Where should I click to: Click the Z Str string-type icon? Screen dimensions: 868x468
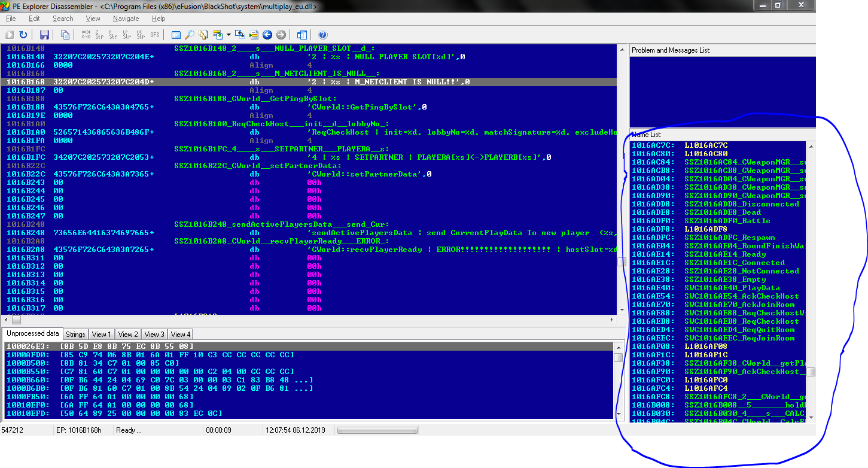pos(99,35)
